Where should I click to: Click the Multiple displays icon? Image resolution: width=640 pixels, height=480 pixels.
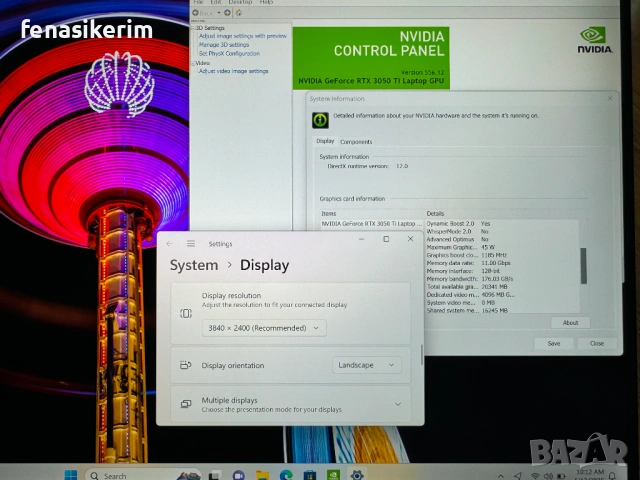pos(186,404)
